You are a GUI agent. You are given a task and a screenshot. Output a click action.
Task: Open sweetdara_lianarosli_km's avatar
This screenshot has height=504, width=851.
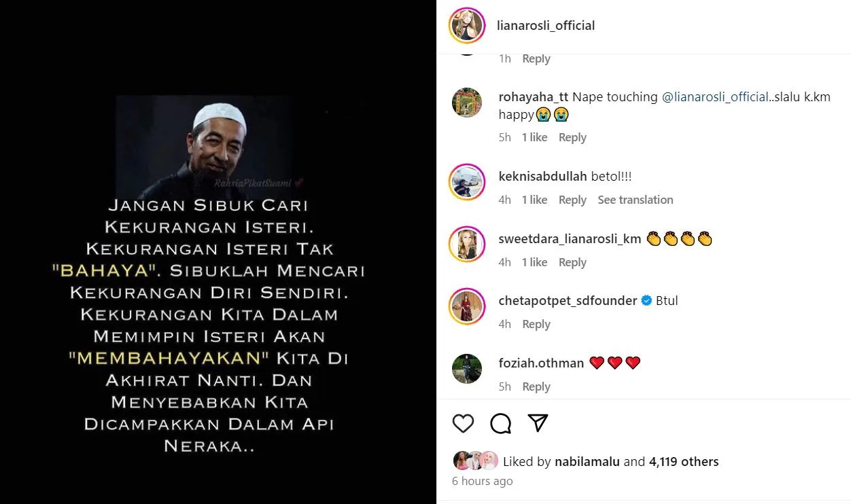(x=466, y=245)
